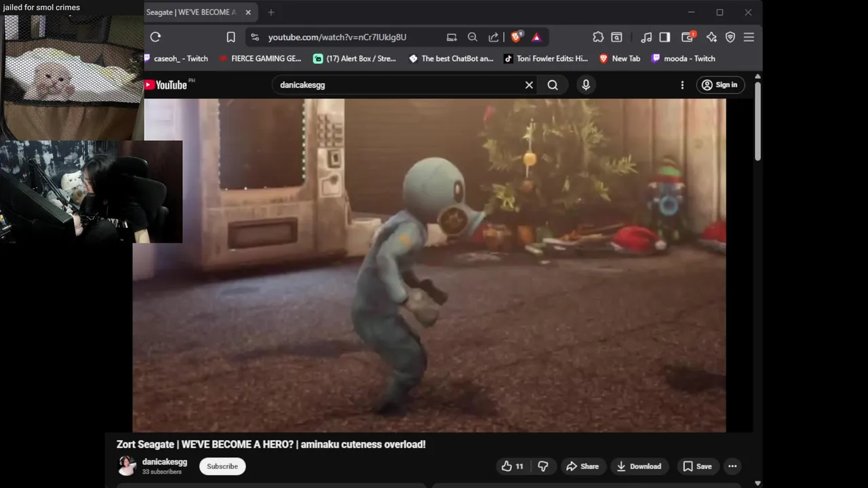
Task: Toggle the browser sidebar panel icon
Action: point(665,37)
